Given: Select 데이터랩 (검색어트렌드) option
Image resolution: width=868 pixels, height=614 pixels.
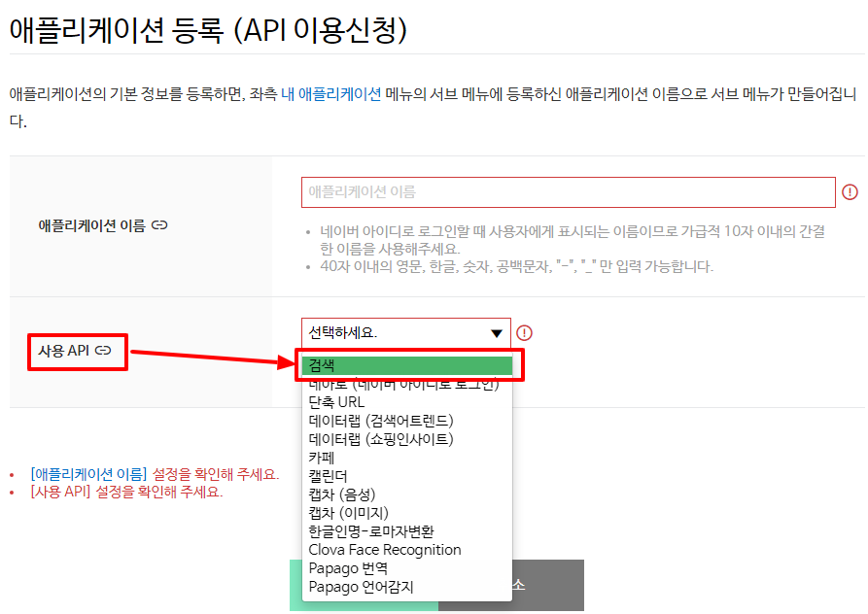Looking at the screenshot, I should (x=407, y=421).
